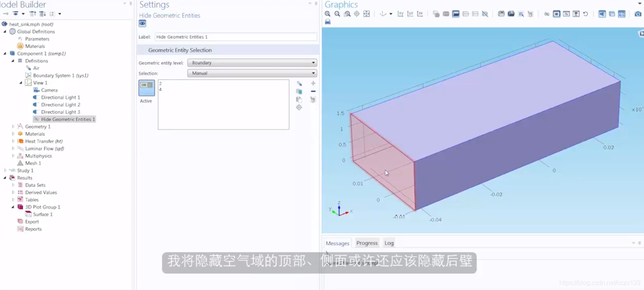Image resolution: width=644 pixels, height=290 pixels.
Task: Switch to the Log tab
Action: pyautogui.click(x=389, y=243)
